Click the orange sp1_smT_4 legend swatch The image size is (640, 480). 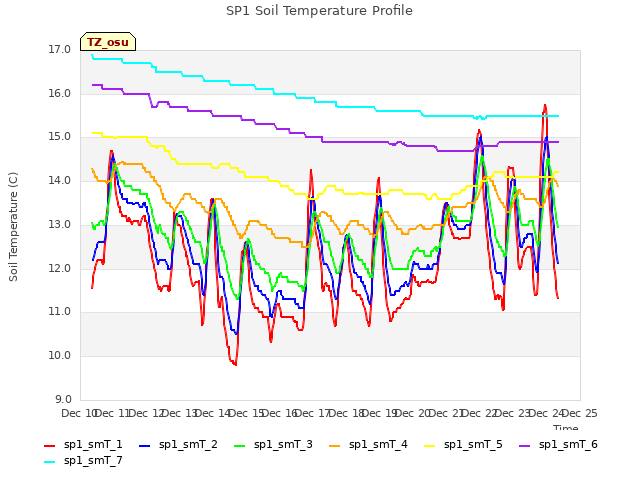[x=335, y=446]
